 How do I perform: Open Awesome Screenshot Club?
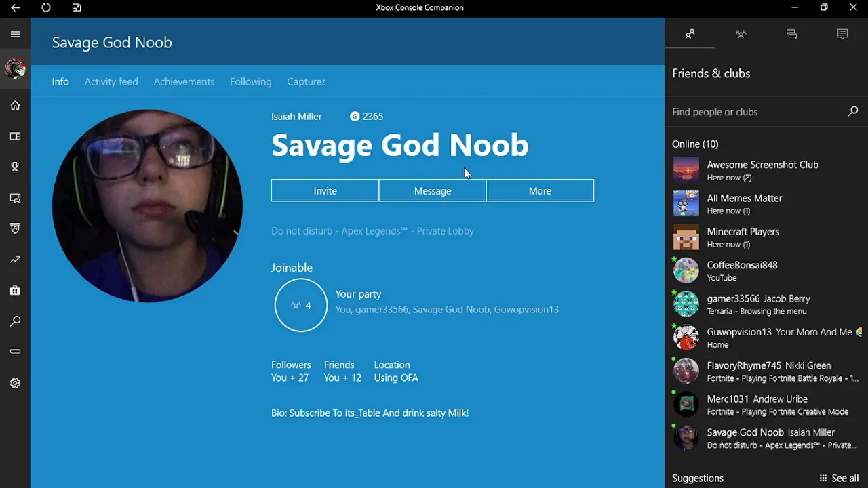(x=766, y=170)
